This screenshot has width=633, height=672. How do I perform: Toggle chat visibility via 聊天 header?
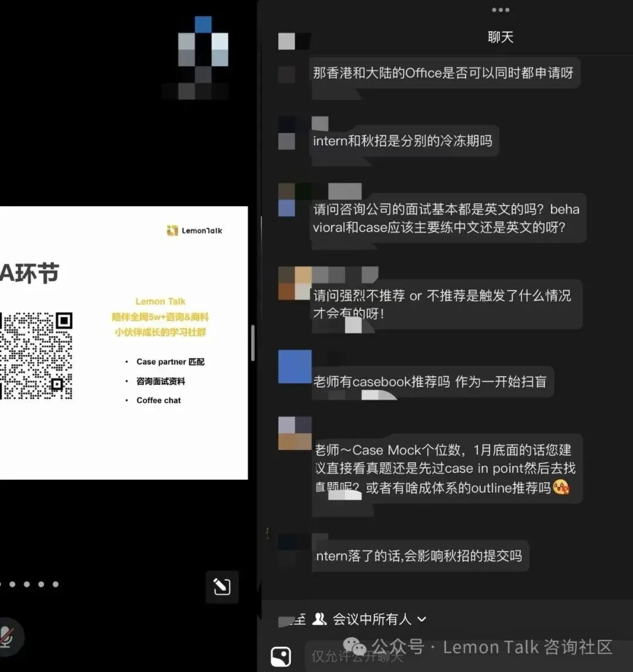[501, 37]
